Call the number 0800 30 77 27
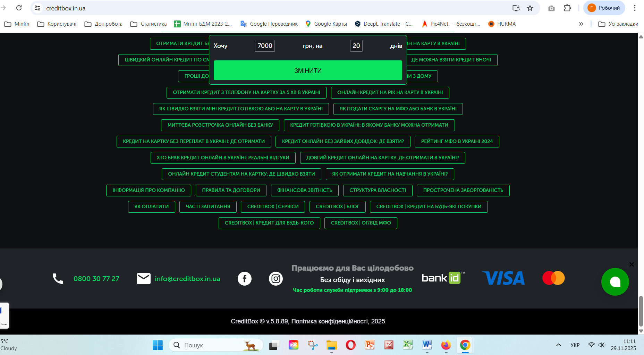Screen dimensions: 644x355 pos(96,279)
